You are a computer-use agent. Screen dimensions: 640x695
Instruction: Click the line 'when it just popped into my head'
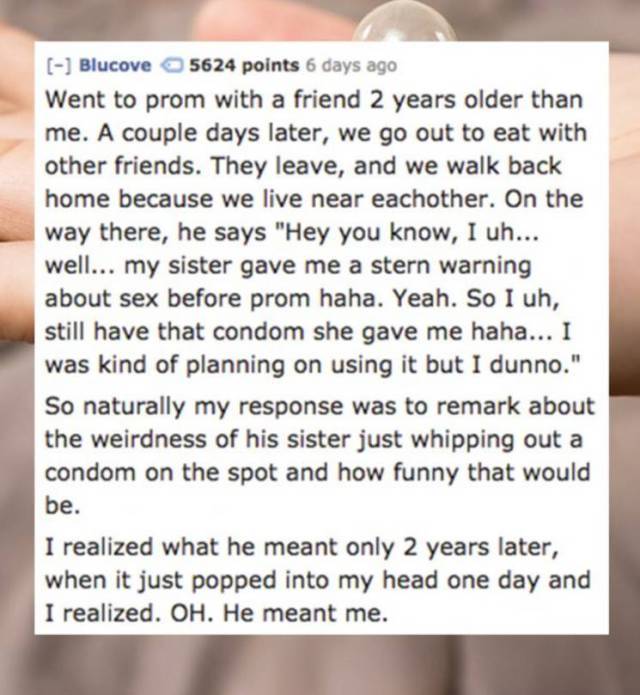click(318, 580)
